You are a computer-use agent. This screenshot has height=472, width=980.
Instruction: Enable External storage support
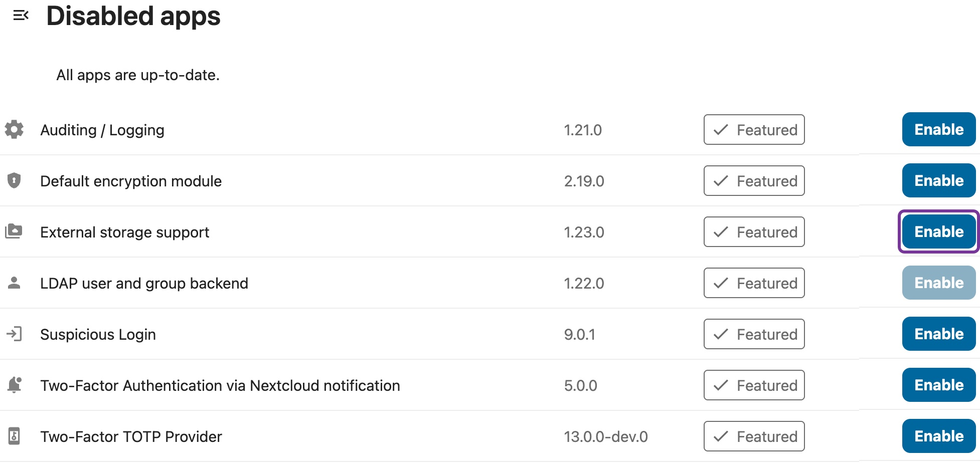tap(938, 231)
